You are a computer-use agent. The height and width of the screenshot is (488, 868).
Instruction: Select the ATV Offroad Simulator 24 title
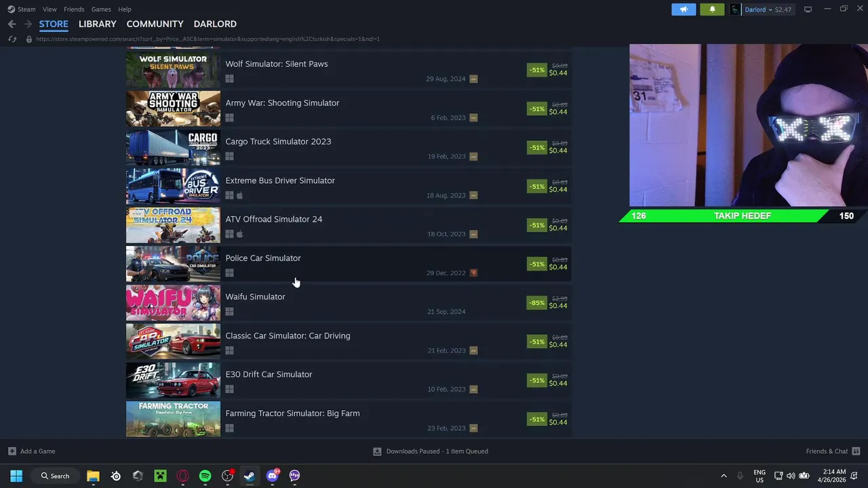point(274,219)
